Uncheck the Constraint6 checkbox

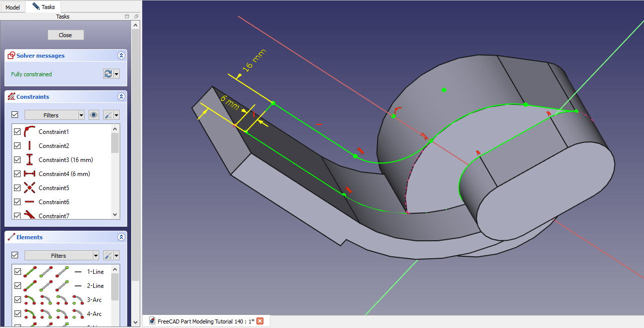point(18,202)
